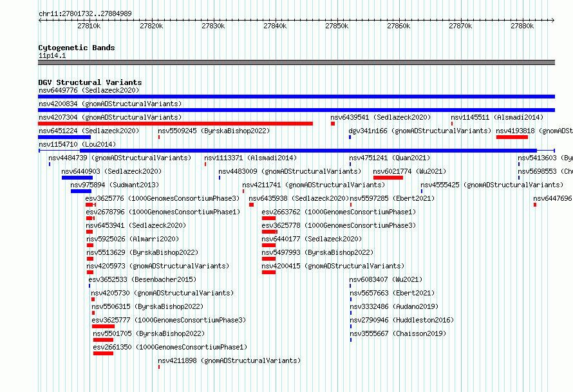Viewport: 573px width, 392px height.
Task: Select the nsv4751241 (Quan2021) variant
Action: [x=390, y=158]
